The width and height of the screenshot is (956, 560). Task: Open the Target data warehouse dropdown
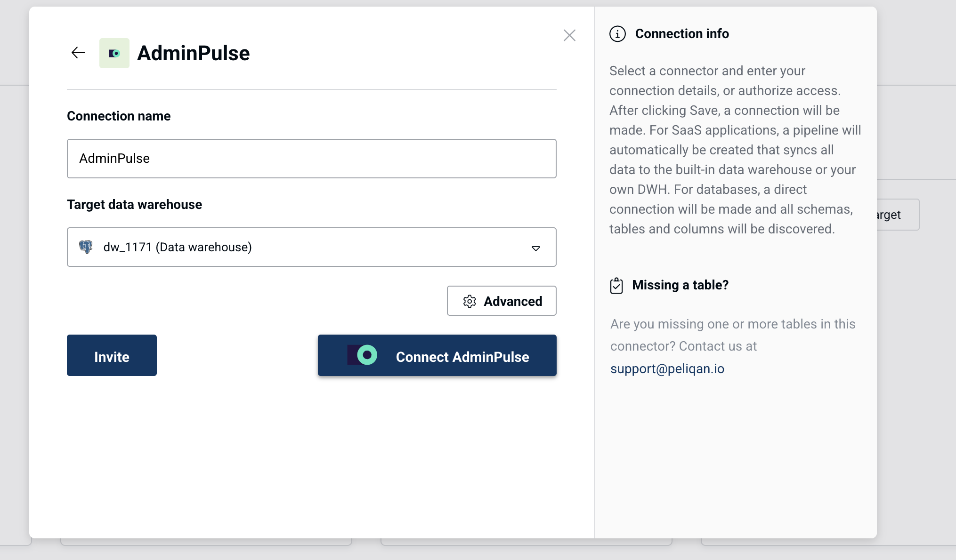(x=311, y=247)
